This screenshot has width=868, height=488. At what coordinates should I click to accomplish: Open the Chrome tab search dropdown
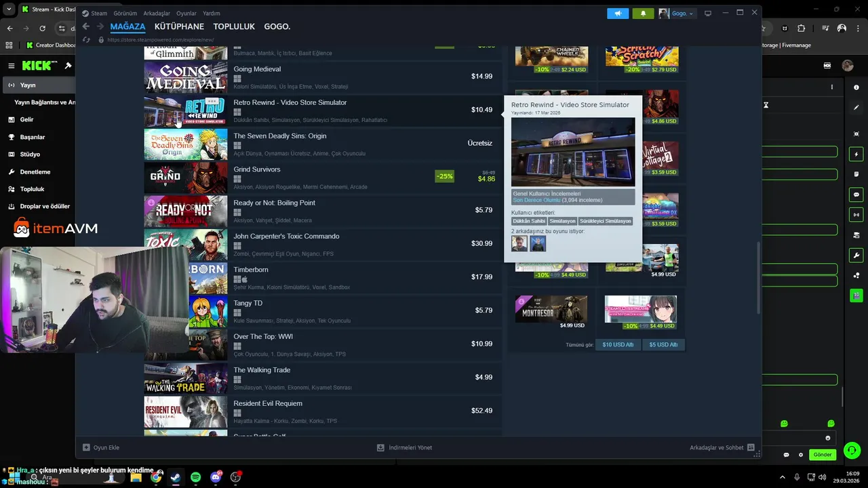9,9
